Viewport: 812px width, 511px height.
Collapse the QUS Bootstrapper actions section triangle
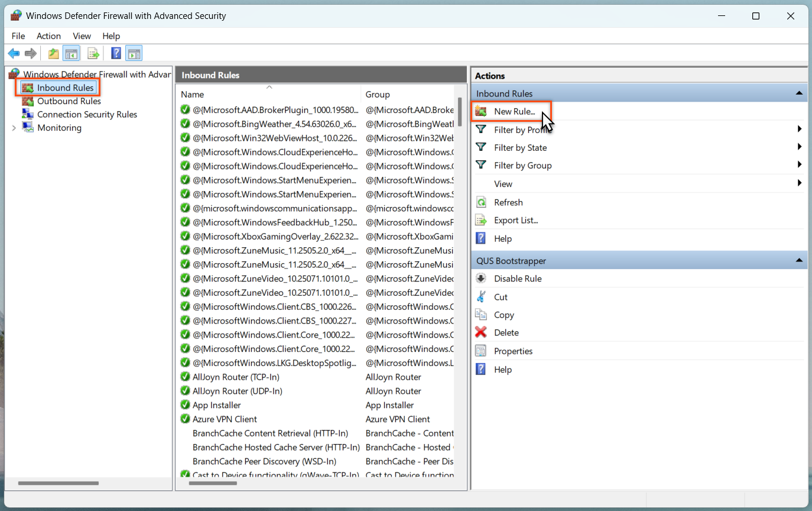[799, 260]
